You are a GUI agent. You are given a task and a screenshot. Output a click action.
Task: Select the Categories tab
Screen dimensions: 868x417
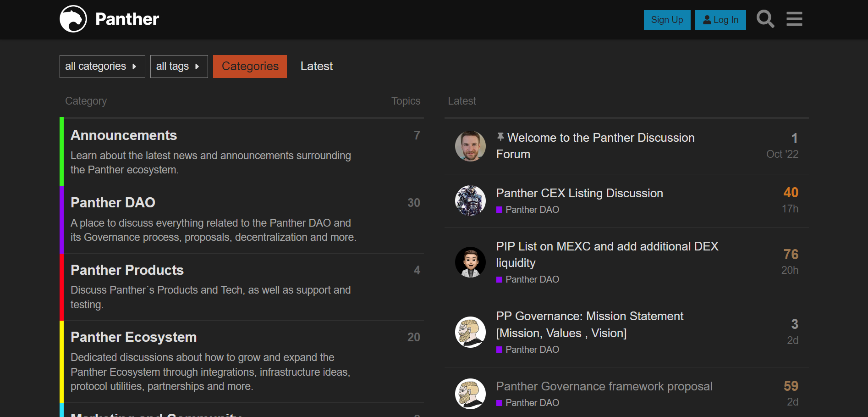pos(250,67)
